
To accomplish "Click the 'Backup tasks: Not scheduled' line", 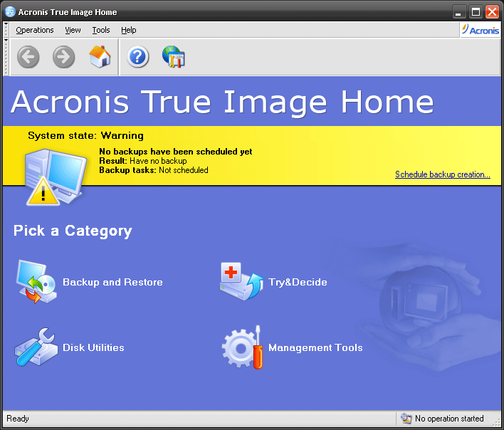I will click(x=153, y=170).
